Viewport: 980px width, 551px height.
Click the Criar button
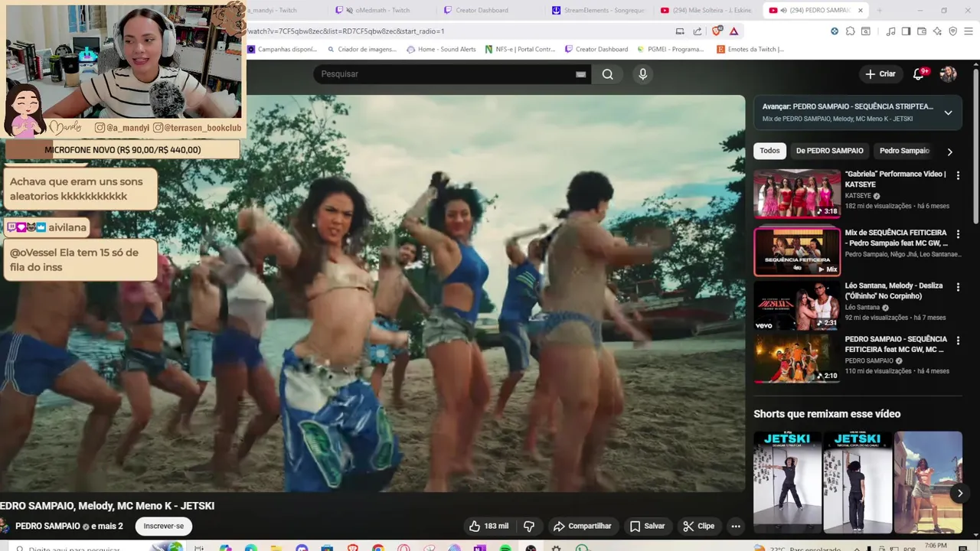click(880, 74)
